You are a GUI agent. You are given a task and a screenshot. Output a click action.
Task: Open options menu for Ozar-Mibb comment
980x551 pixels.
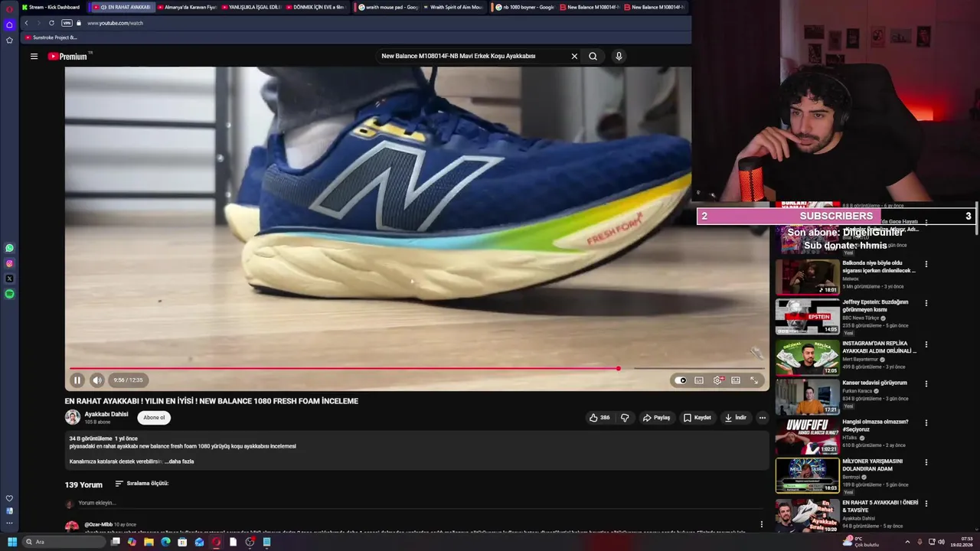[761, 525]
